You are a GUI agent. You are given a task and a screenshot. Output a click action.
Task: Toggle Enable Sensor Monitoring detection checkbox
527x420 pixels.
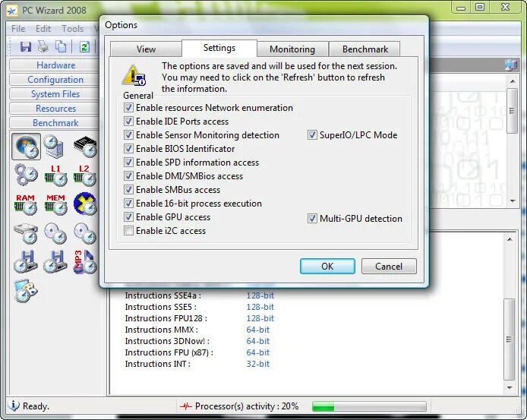click(128, 135)
